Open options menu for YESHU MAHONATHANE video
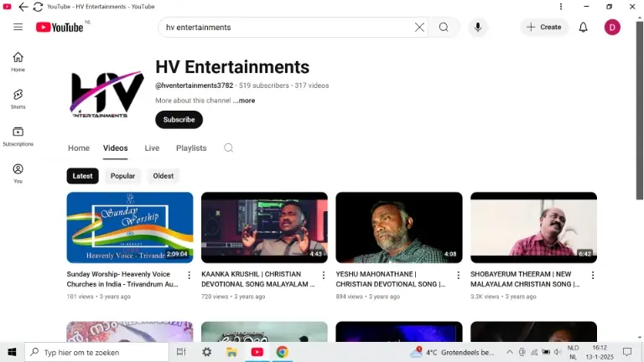This screenshot has height=362, width=644. [x=459, y=275]
